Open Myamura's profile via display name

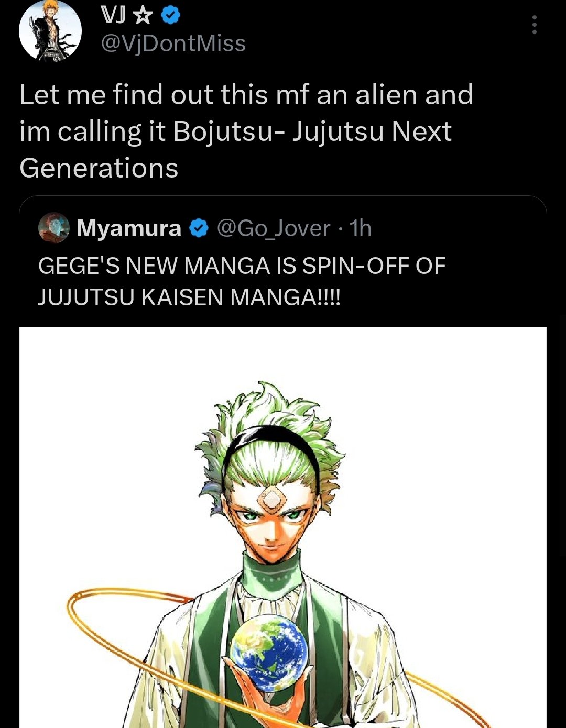click(129, 228)
